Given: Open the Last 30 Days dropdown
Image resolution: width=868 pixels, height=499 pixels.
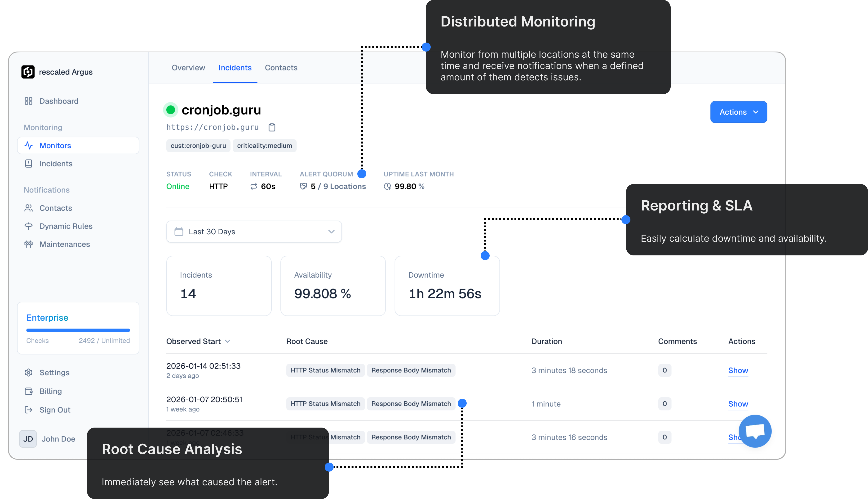Looking at the screenshot, I should (254, 232).
